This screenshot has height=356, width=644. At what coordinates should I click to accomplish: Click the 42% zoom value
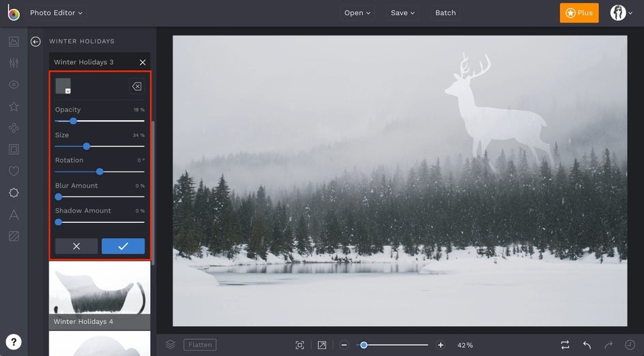pyautogui.click(x=465, y=345)
